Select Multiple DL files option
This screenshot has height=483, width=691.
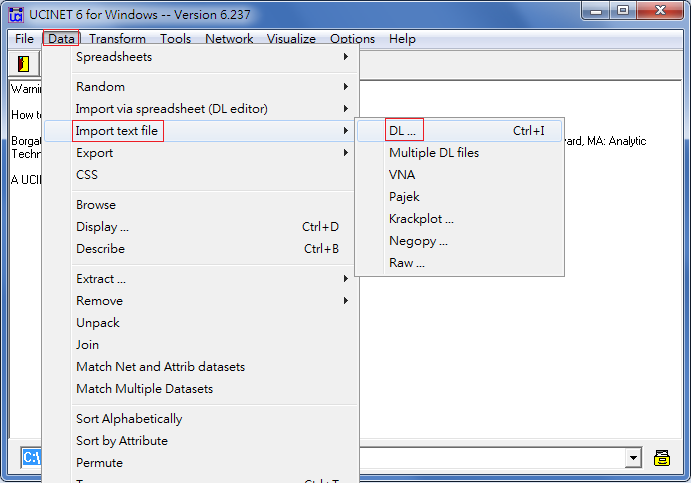459,153
